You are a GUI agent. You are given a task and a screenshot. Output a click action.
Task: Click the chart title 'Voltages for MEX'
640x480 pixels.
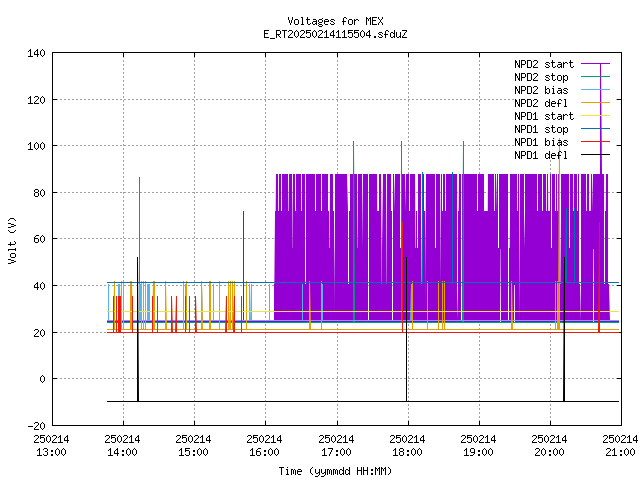pos(335,21)
